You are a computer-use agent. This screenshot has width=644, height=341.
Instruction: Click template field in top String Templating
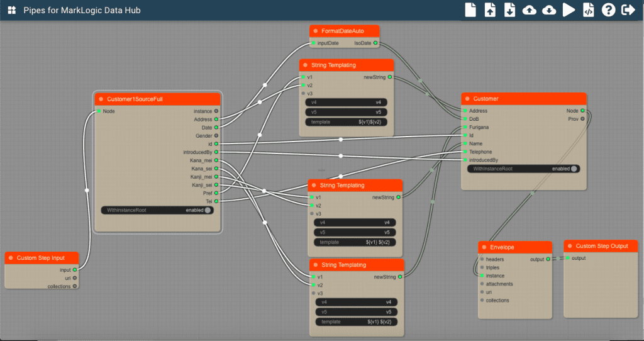point(346,122)
